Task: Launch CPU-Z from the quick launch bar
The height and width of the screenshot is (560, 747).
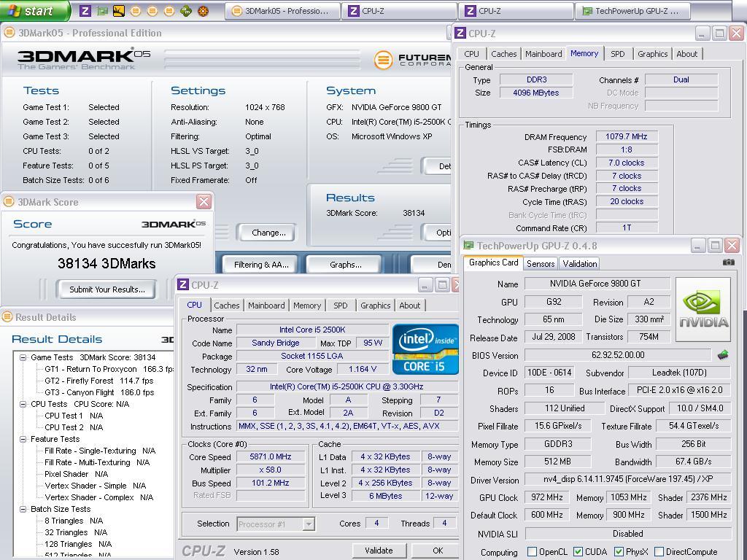Action: coord(85,10)
